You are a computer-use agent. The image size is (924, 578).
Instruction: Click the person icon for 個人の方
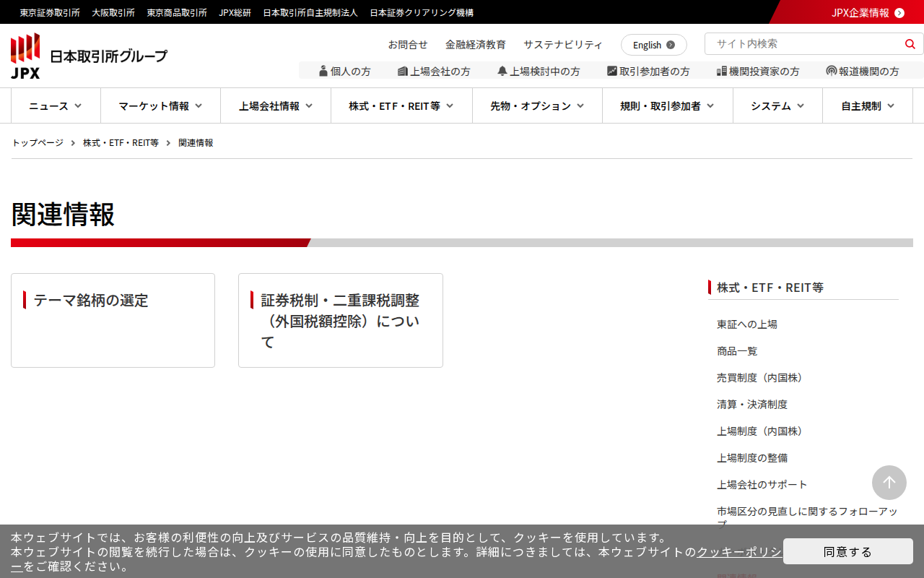[x=323, y=71]
